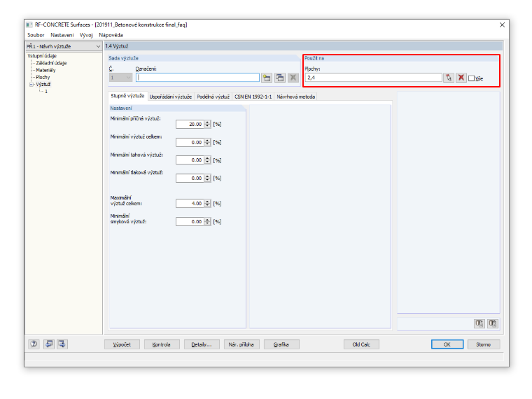Switch to the Návrhová metoda tab
532x399 pixels.
pos(296,97)
